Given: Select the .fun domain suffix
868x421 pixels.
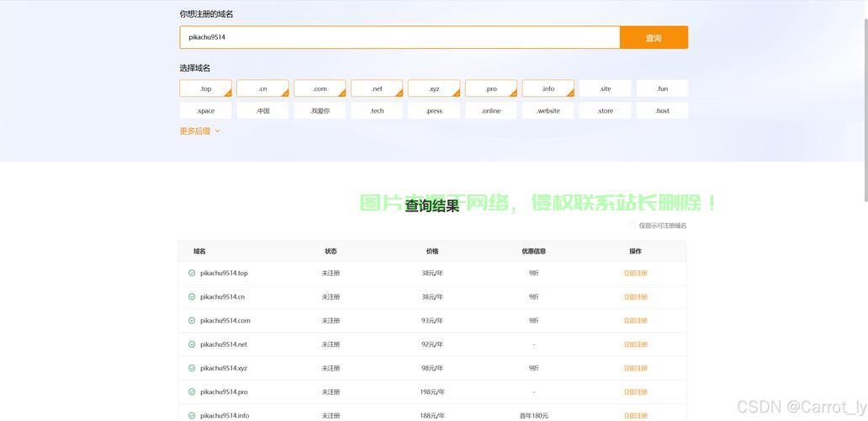Looking at the screenshot, I should tap(662, 88).
